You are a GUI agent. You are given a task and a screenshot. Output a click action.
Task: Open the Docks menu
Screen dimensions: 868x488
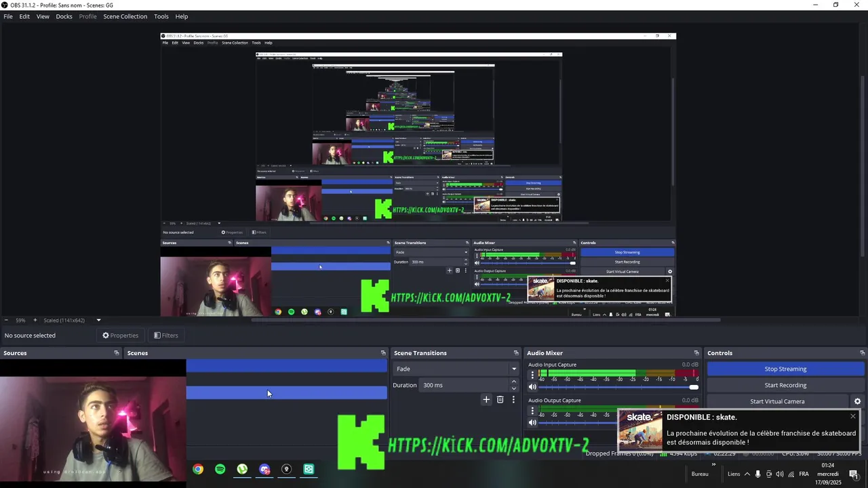(x=64, y=16)
